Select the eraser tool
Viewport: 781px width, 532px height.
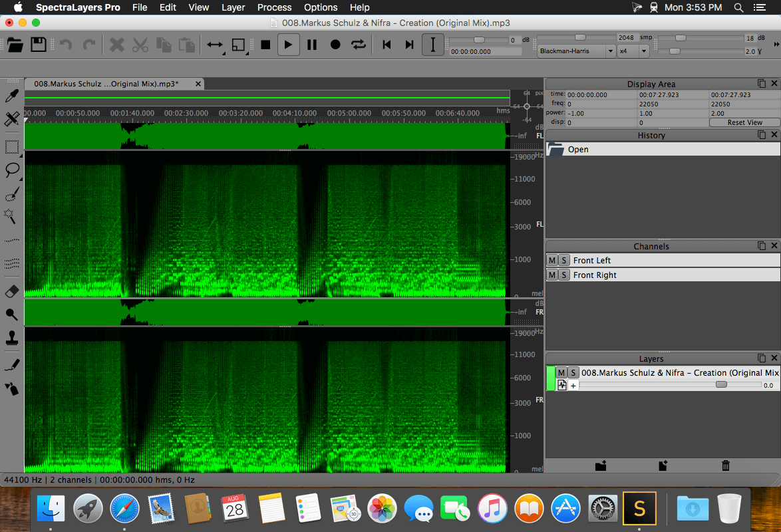click(12, 291)
